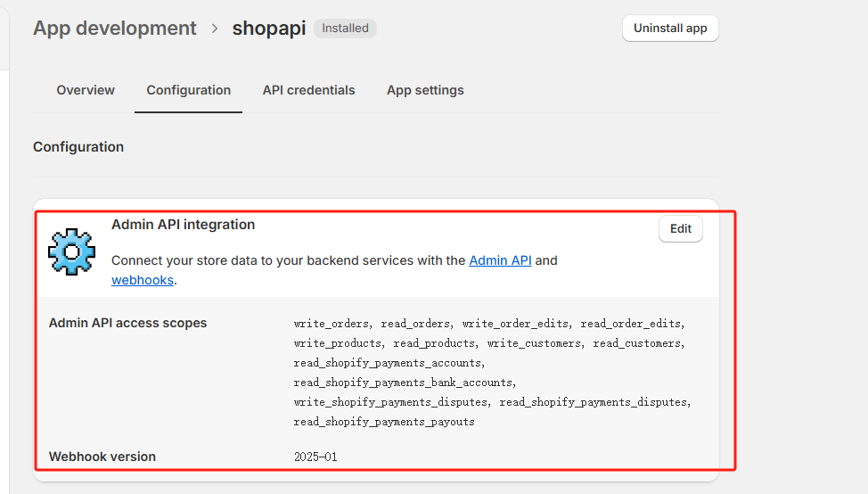Switch to the Overview tab
This screenshot has height=494, width=868.
pyautogui.click(x=86, y=90)
